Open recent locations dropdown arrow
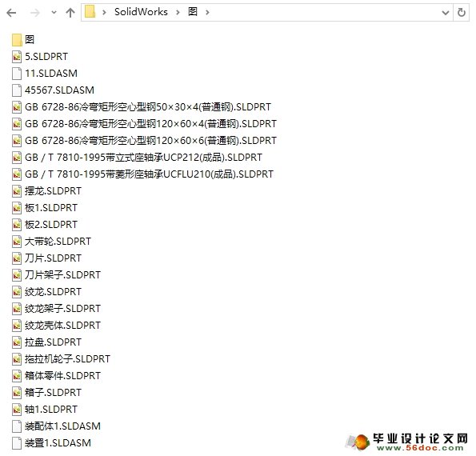 coord(54,13)
